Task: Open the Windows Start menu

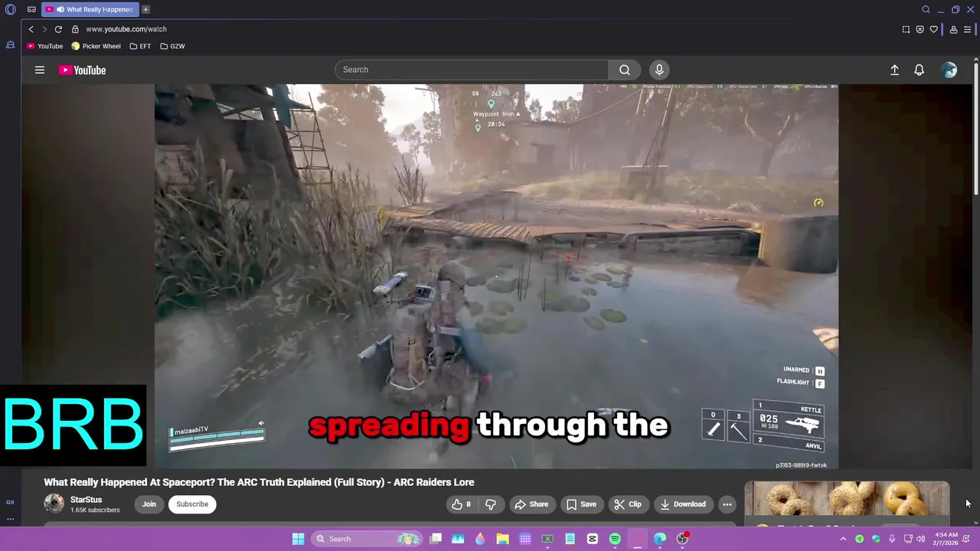Action: pyautogui.click(x=298, y=539)
